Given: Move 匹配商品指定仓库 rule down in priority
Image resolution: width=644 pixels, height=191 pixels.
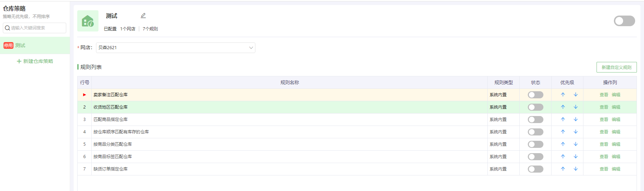Looking at the screenshot, I should pyautogui.click(x=576, y=119).
